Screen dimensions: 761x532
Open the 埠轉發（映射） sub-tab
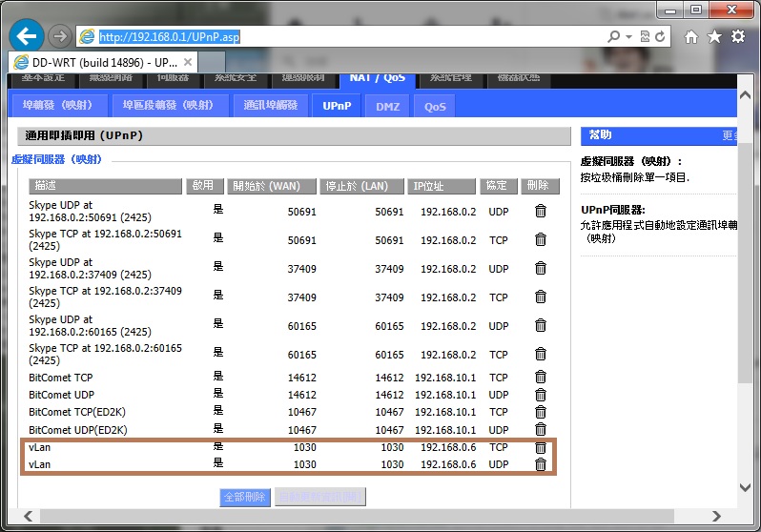[57, 105]
